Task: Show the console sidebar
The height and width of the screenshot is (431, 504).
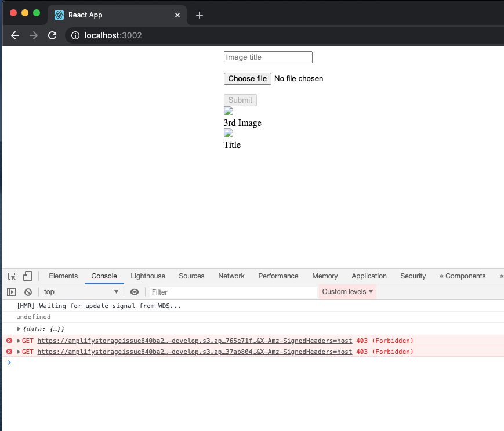Action: coord(11,292)
